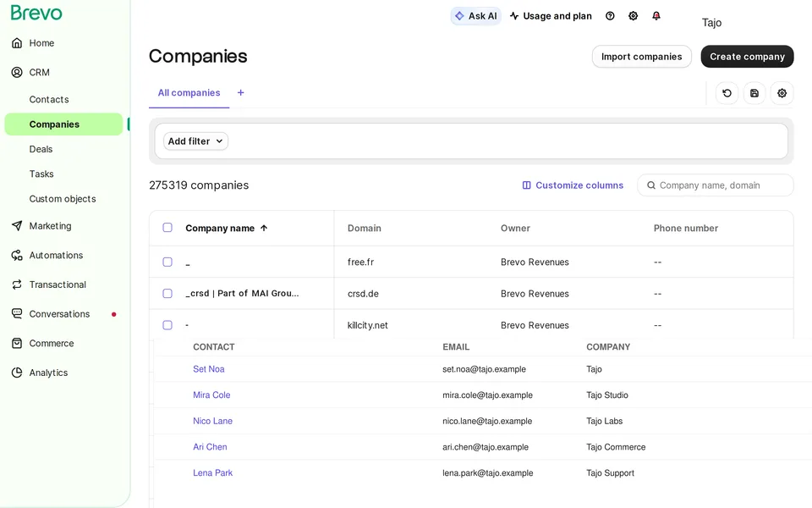Click the 275319 companies count

point(199,185)
